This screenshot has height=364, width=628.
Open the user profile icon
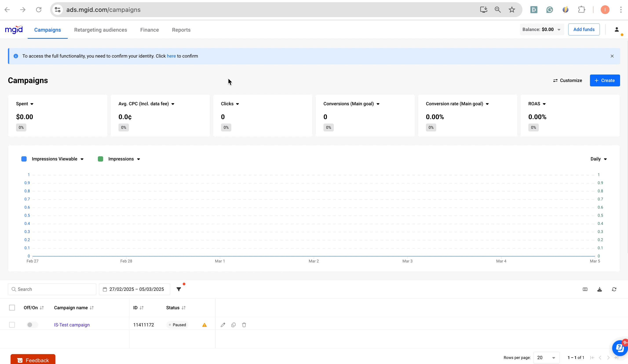[x=617, y=30]
